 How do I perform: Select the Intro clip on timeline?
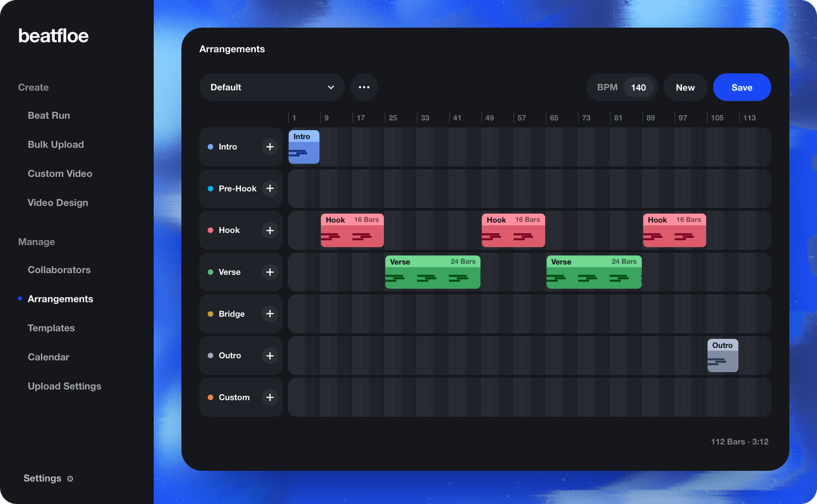[304, 147]
